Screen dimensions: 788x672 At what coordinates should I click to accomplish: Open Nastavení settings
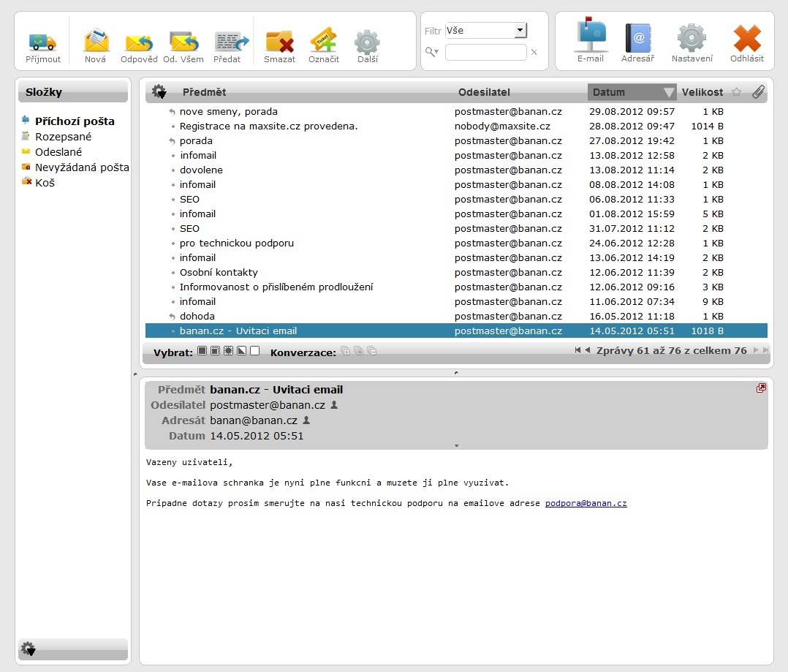691,42
